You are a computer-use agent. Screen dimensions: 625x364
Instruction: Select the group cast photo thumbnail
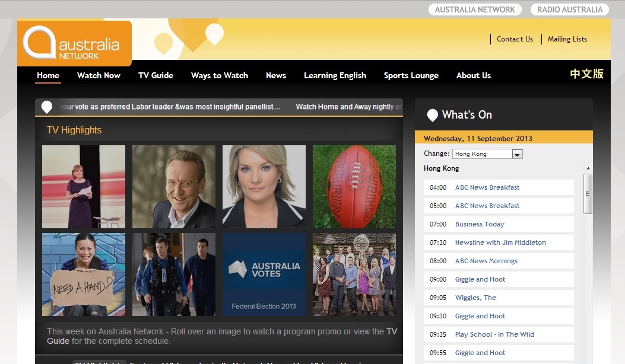coord(354,275)
